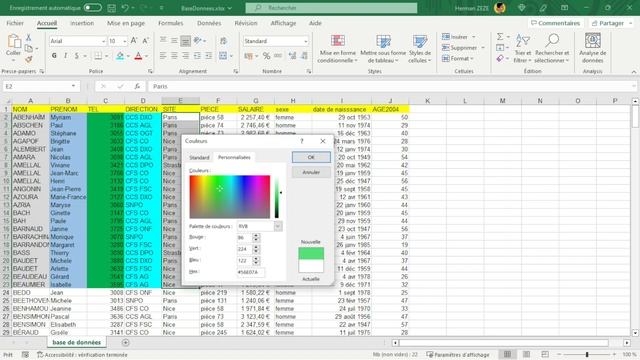640x360 pixels.
Task: Click Annuler in the Couleurs dialog
Action: click(x=311, y=172)
